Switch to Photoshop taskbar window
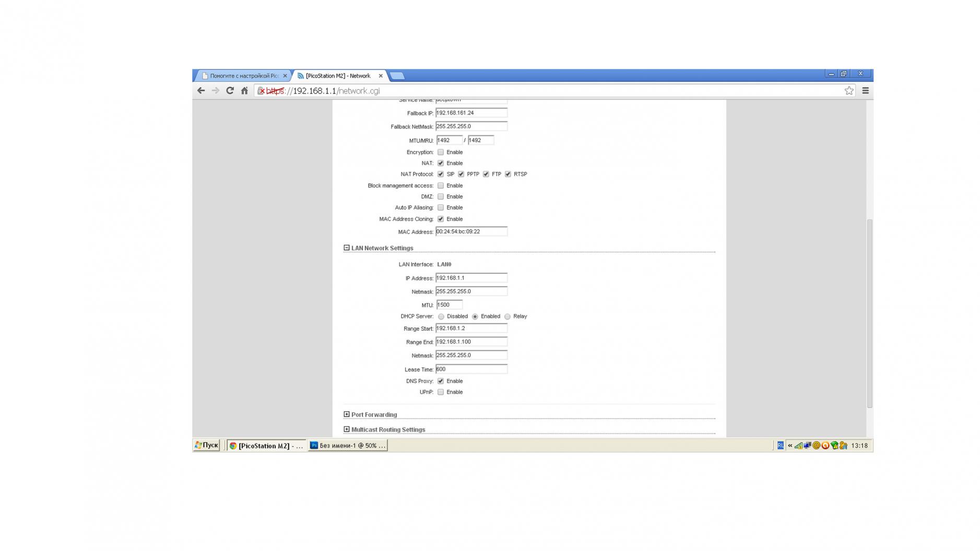980x551 pixels. coord(348,446)
